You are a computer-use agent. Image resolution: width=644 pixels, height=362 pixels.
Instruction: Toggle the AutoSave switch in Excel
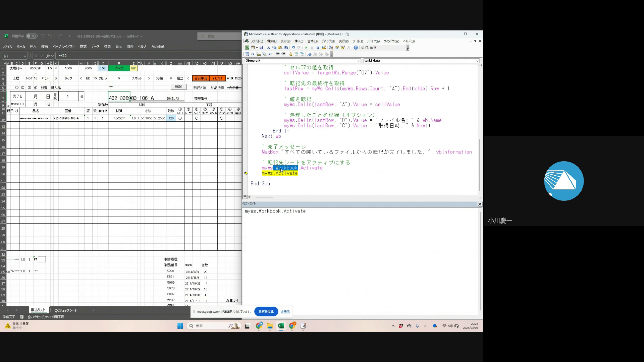pos(32,36)
